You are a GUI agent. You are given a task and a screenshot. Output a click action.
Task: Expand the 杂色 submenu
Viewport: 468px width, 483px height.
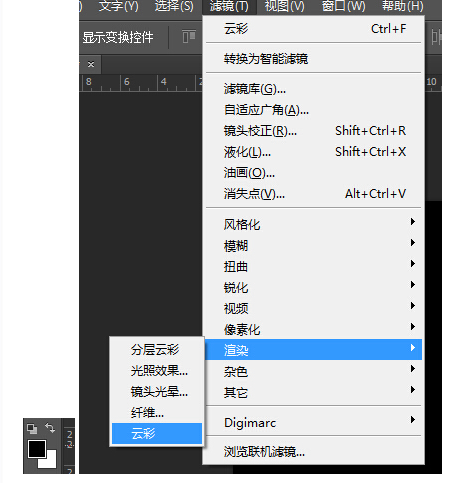click(314, 371)
